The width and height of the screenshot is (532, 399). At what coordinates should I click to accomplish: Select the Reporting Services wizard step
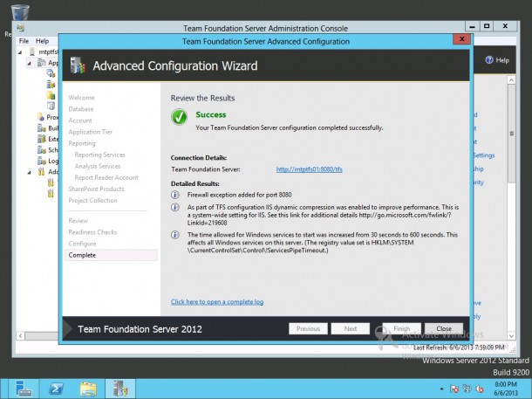click(99, 155)
